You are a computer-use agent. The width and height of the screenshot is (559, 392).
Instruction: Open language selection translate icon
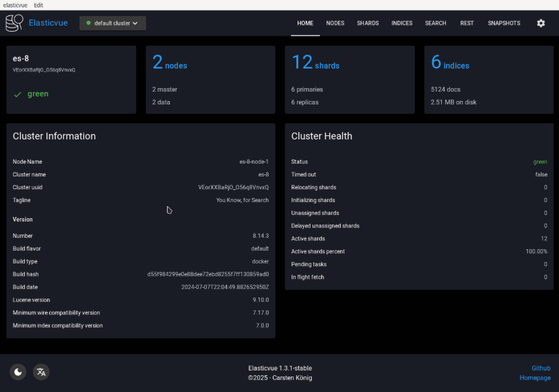41,372
